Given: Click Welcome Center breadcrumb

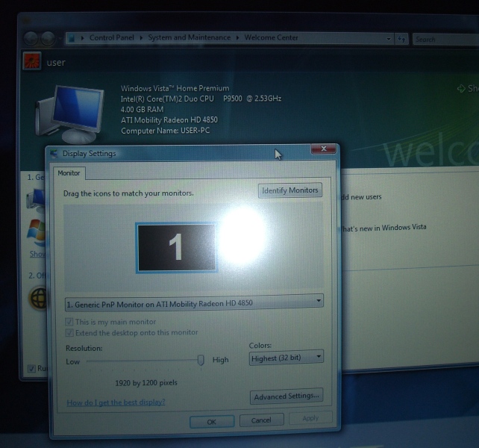Looking at the screenshot, I should (272, 37).
